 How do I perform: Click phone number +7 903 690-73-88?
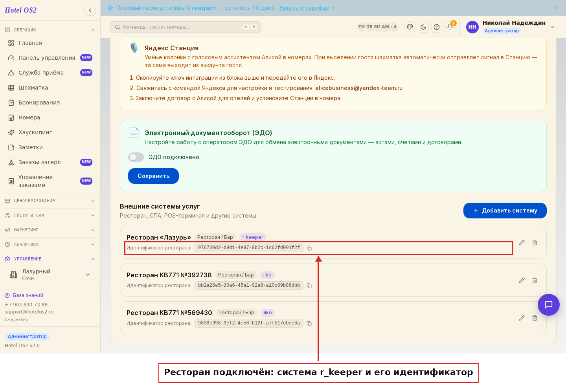[26, 305]
